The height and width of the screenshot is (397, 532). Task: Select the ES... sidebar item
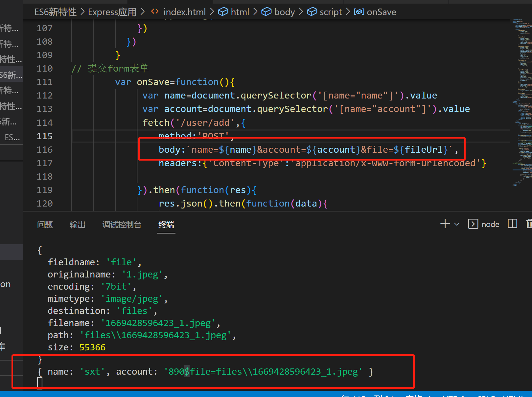coord(12,137)
